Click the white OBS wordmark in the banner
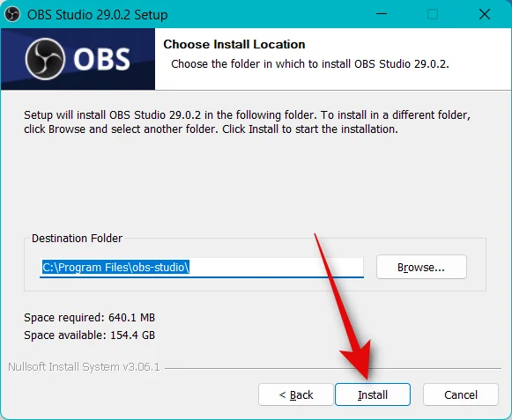The width and height of the screenshot is (512, 420). 102,59
